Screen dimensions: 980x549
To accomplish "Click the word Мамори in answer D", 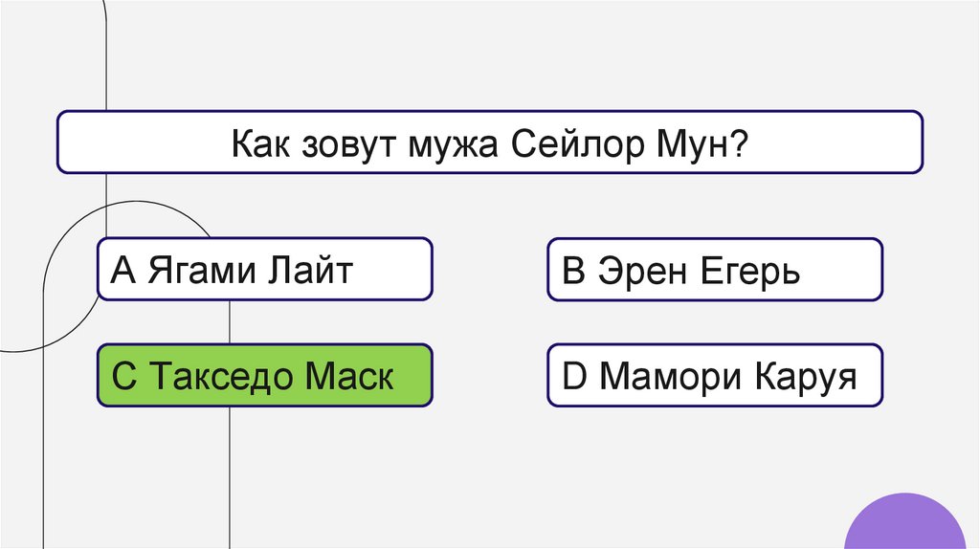I will (x=669, y=377).
